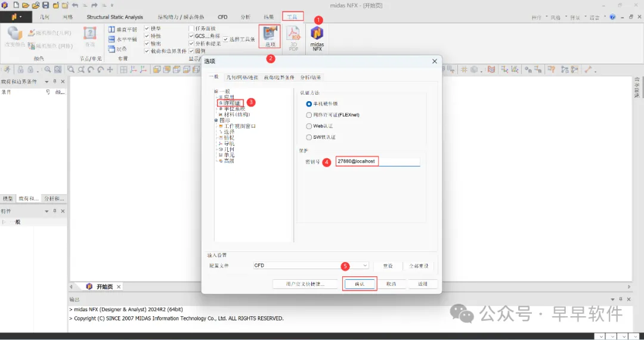Pin the 载荷和边界条件 panel
The image size is (644, 340).
[x=55, y=82]
